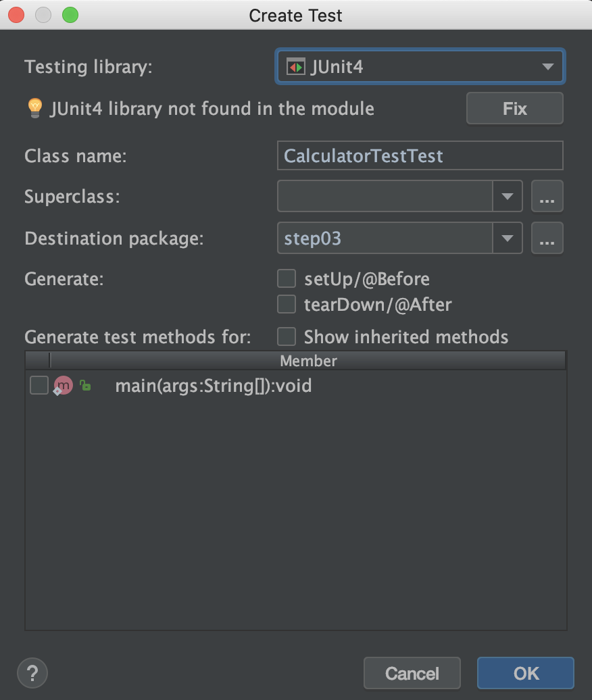Check the main(args:String[]) method checkbox
Viewport: 592px width, 700px height.
[x=39, y=385]
